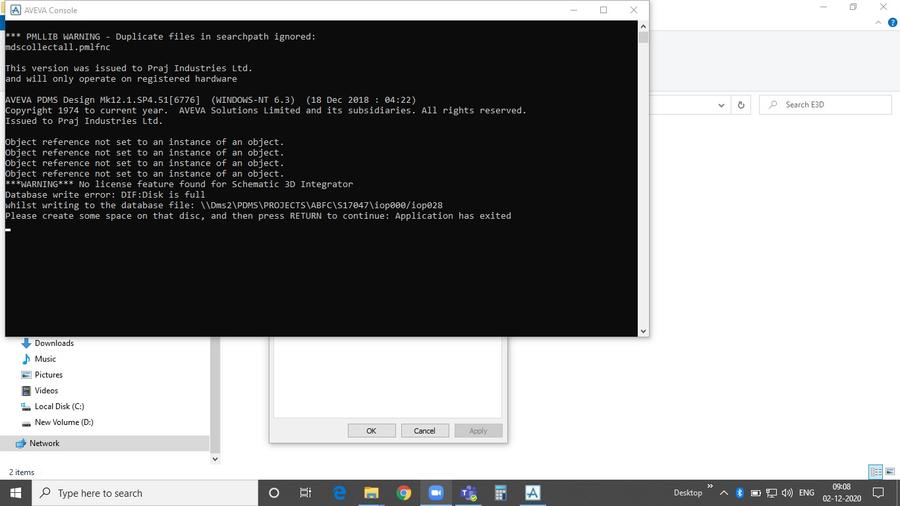Switch to the Zoom taskbar app
The height and width of the screenshot is (506, 900).
tap(436, 493)
